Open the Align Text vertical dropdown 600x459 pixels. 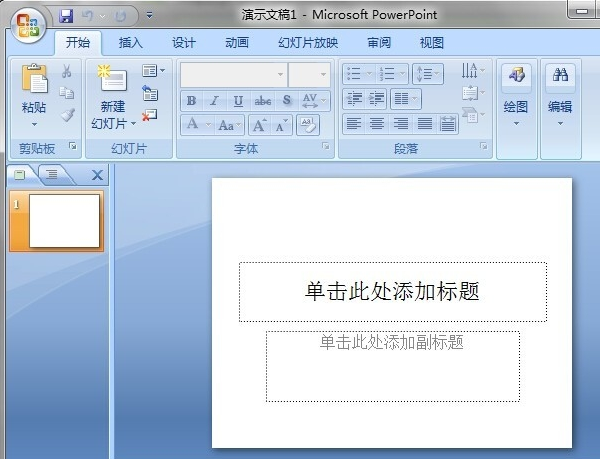point(473,93)
